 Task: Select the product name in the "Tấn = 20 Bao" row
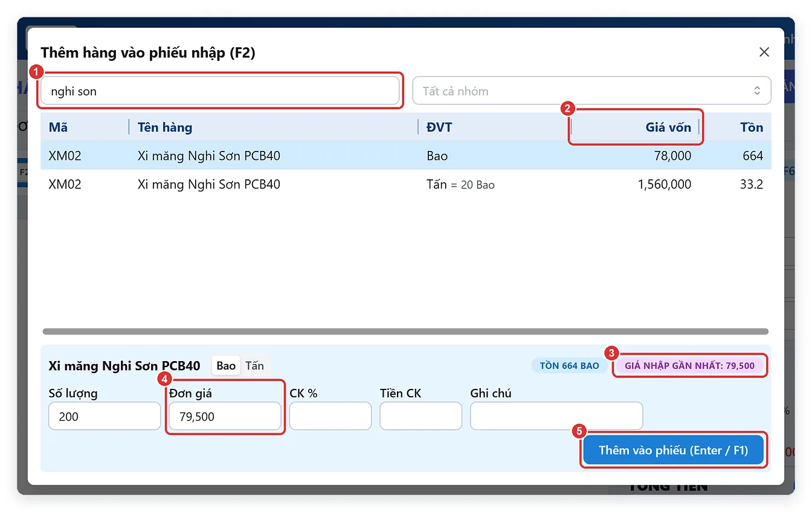[209, 184]
